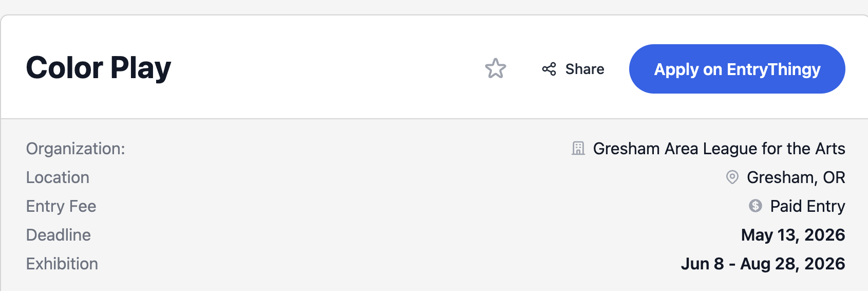The image size is (868, 291).
Task: Click the Entry Fee field label
Action: click(x=61, y=206)
